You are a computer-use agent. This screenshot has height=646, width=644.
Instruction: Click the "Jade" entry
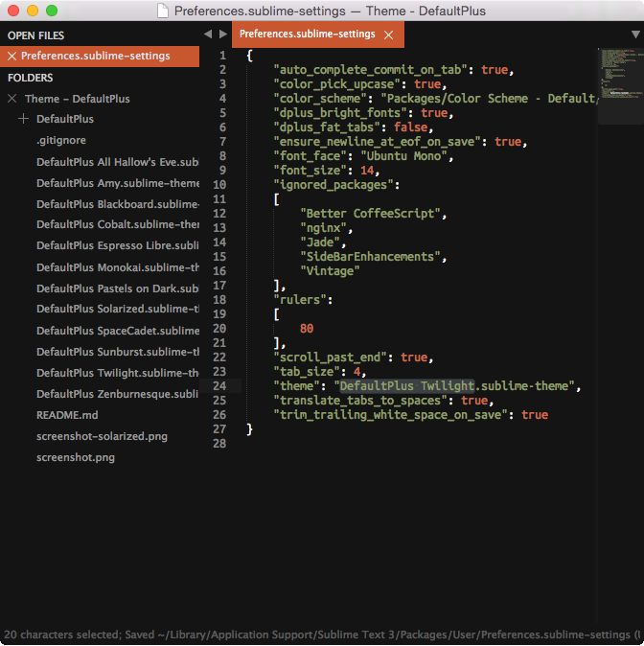coord(320,242)
